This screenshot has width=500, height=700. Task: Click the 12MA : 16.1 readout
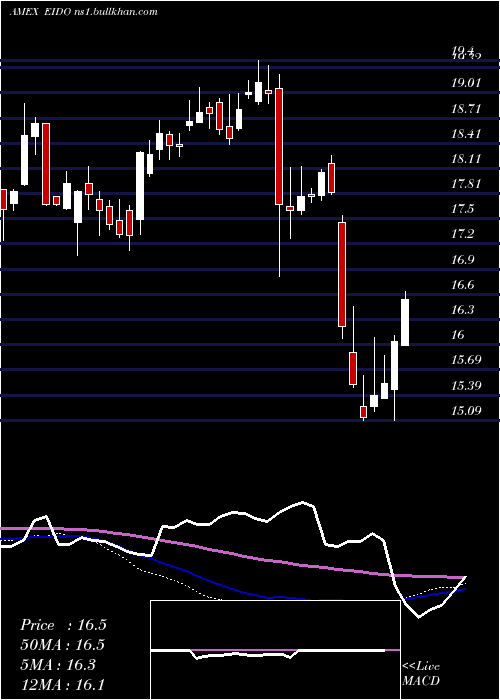click(x=63, y=684)
